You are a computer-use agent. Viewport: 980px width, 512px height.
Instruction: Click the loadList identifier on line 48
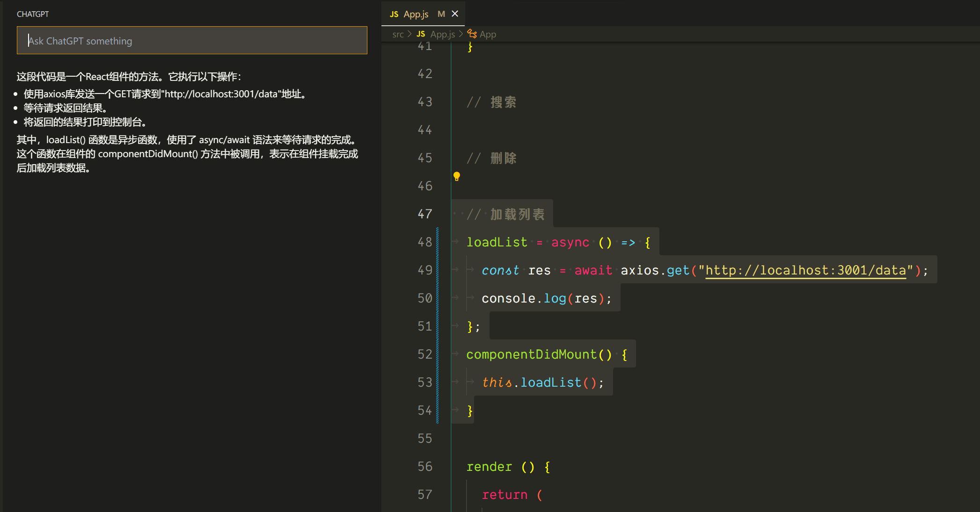(497, 242)
